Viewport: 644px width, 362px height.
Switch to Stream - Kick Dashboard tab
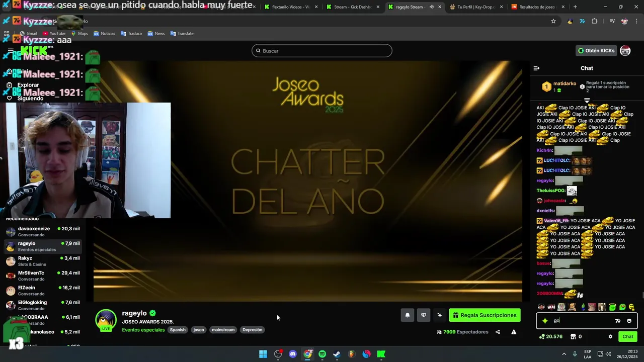click(x=352, y=7)
